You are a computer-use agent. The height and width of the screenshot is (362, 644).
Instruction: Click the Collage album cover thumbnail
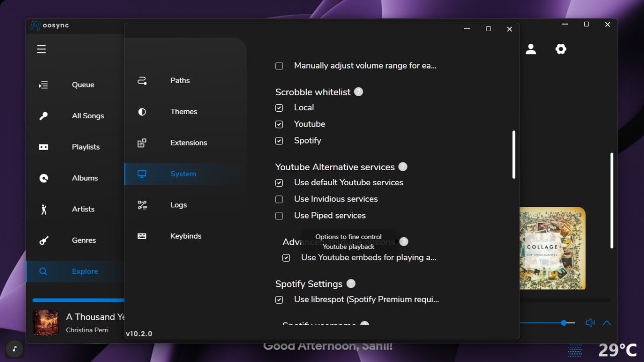[x=552, y=248]
